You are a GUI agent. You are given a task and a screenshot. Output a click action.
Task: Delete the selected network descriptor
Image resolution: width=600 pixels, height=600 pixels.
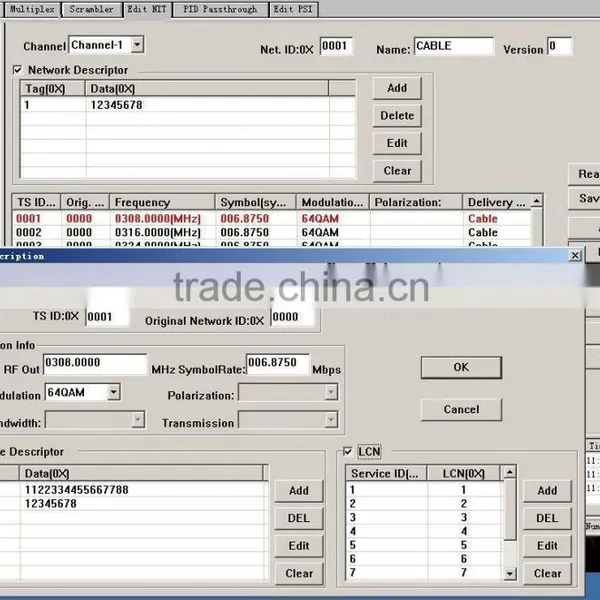(397, 116)
